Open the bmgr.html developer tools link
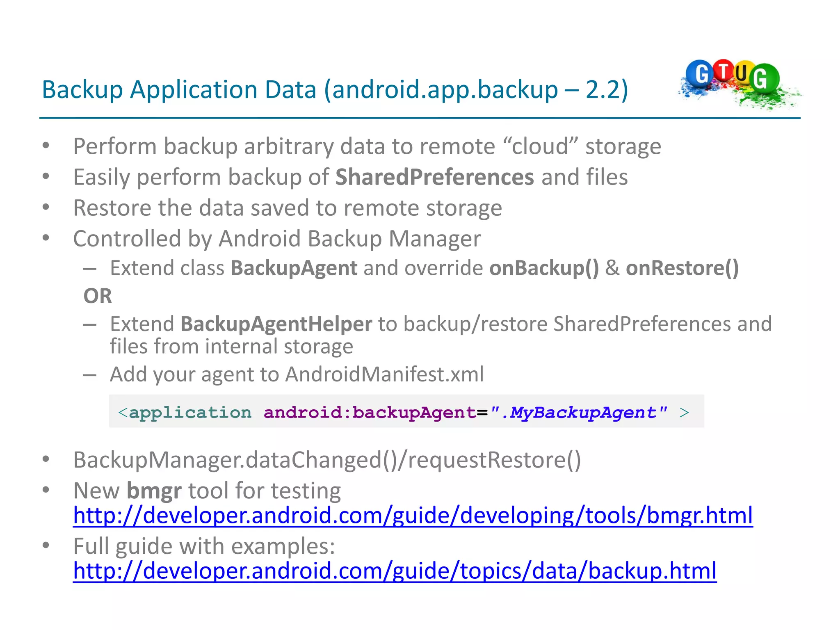This screenshot has height=630, width=840. tap(413, 515)
